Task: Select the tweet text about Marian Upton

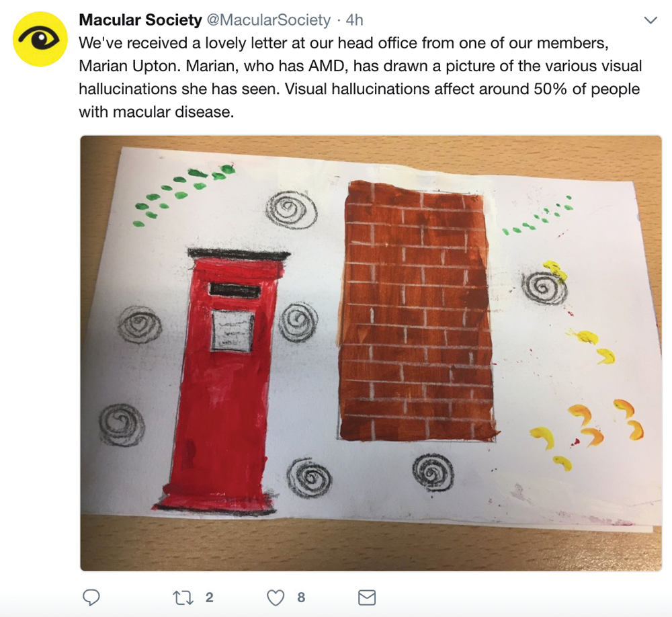Action: (360, 77)
